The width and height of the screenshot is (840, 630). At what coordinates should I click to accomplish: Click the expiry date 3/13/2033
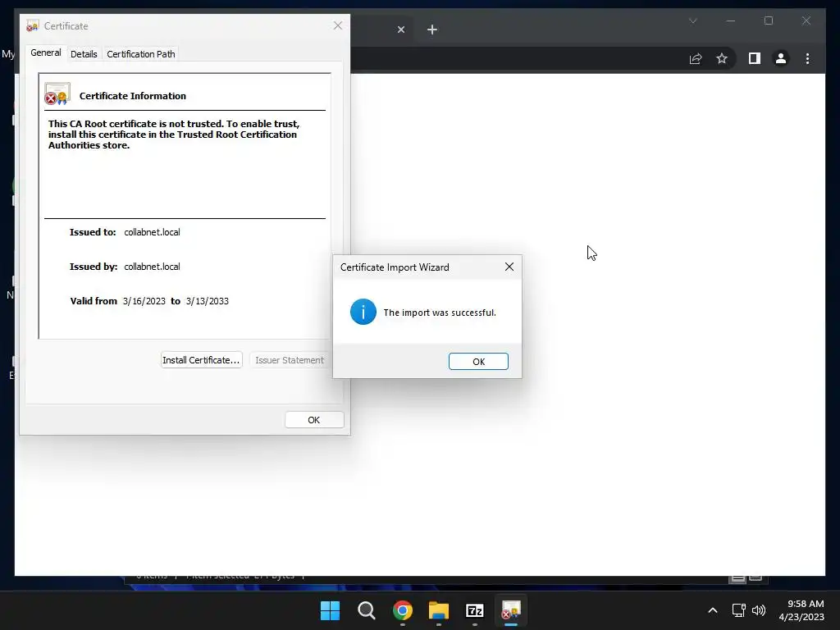click(208, 301)
